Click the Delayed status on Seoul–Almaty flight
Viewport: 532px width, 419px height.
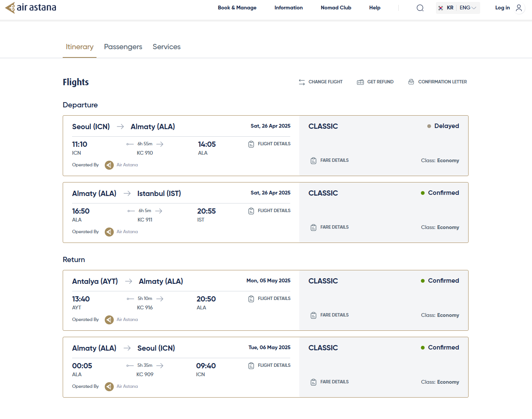(x=446, y=126)
